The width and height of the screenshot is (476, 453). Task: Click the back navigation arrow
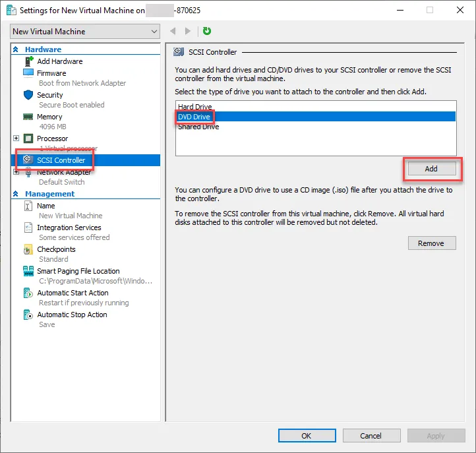[173, 31]
